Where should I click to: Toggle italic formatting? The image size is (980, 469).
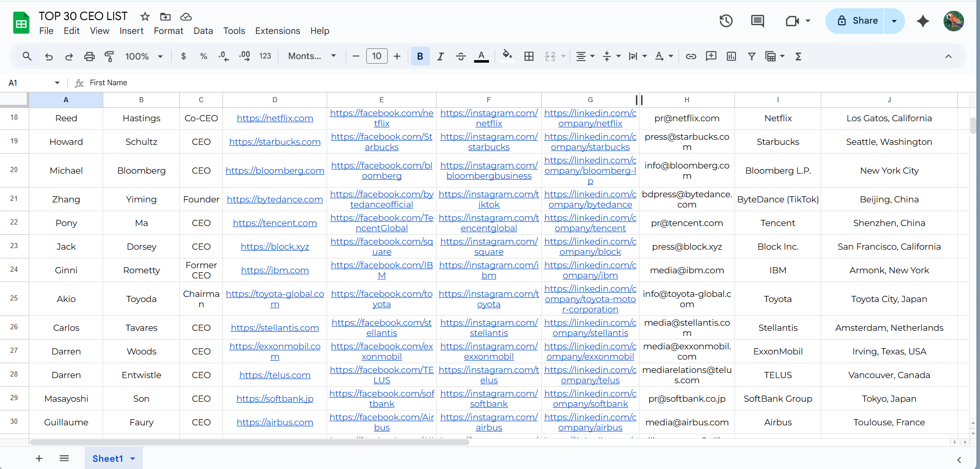coord(440,57)
